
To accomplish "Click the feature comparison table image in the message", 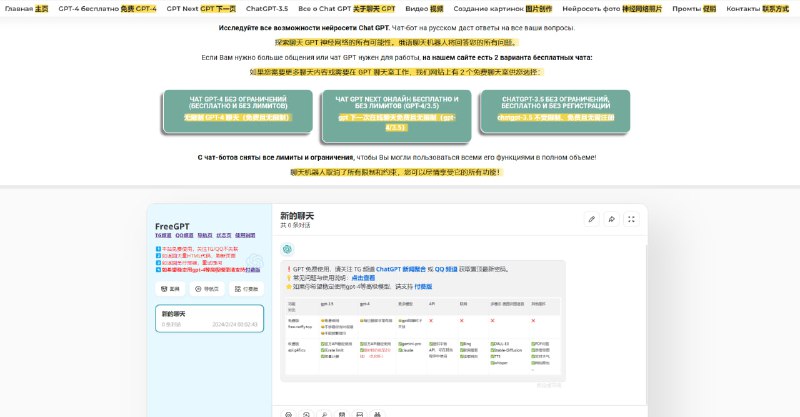I will click(x=423, y=336).
